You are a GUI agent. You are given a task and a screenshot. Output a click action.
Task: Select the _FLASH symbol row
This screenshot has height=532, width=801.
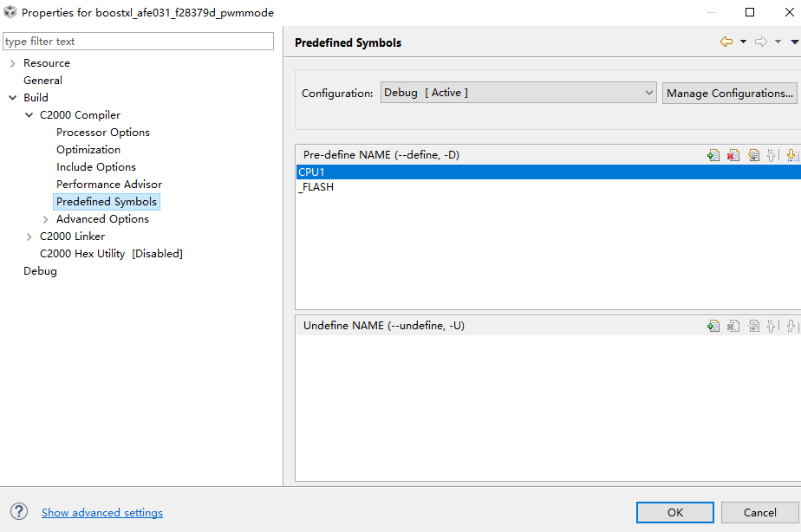pos(549,187)
